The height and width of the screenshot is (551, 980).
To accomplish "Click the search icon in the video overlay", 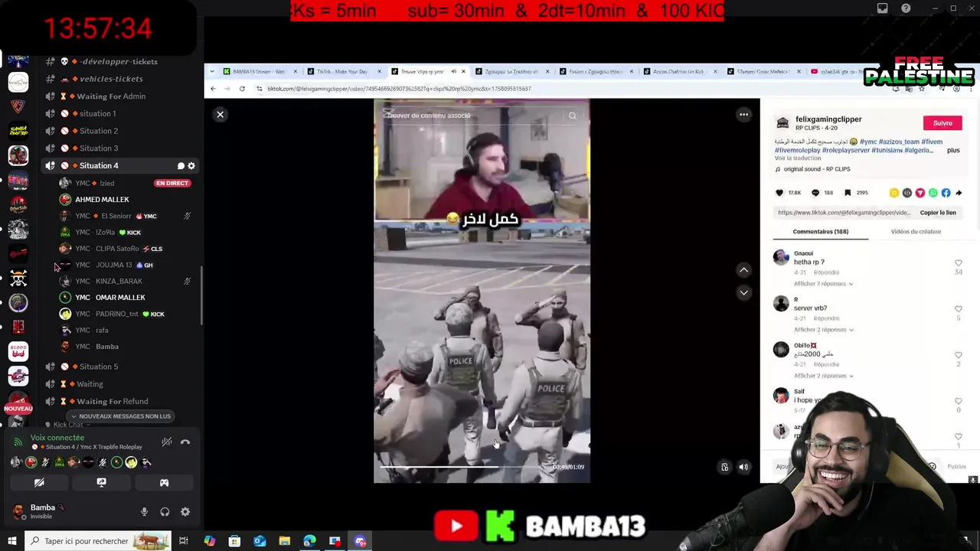I will pyautogui.click(x=572, y=116).
